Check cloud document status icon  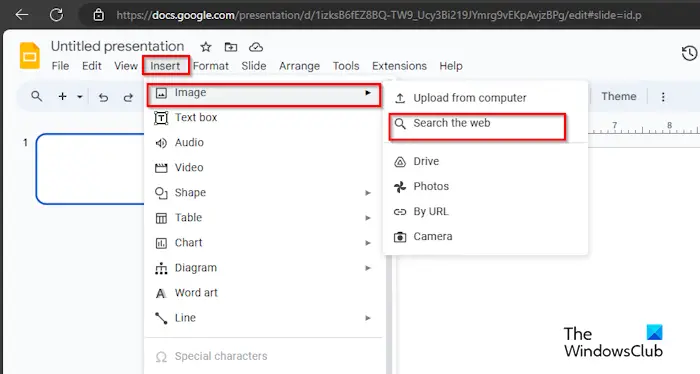(x=256, y=47)
